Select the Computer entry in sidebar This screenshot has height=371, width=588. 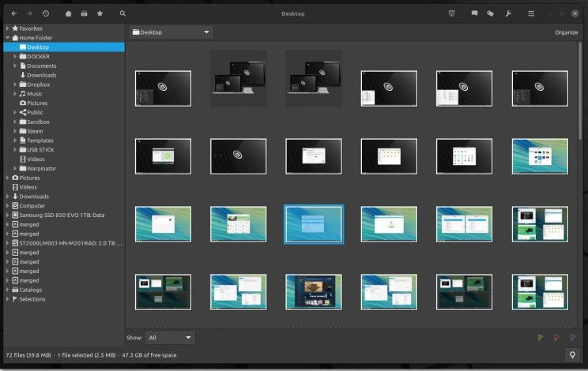[x=32, y=206]
